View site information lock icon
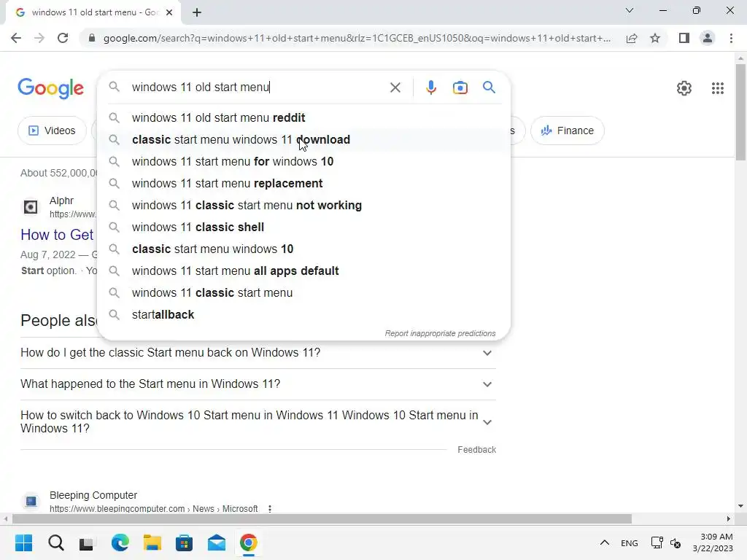The width and height of the screenshot is (747, 560). click(x=92, y=38)
